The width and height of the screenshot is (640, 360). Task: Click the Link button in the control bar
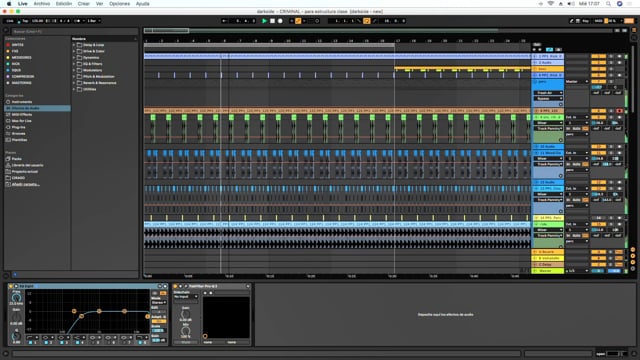coord(10,21)
